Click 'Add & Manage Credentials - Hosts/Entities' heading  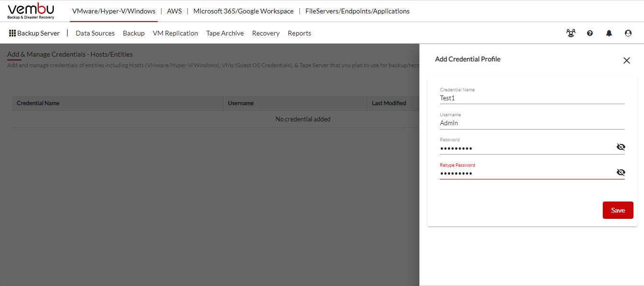click(x=70, y=54)
